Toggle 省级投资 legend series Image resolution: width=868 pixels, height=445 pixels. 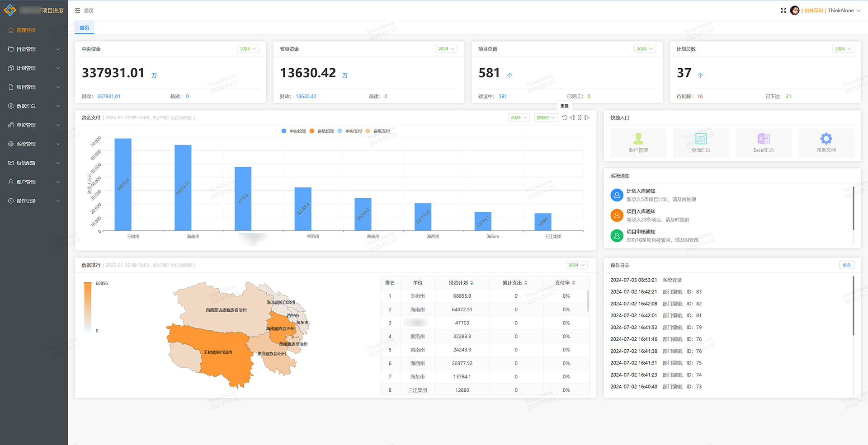pyautogui.click(x=321, y=131)
